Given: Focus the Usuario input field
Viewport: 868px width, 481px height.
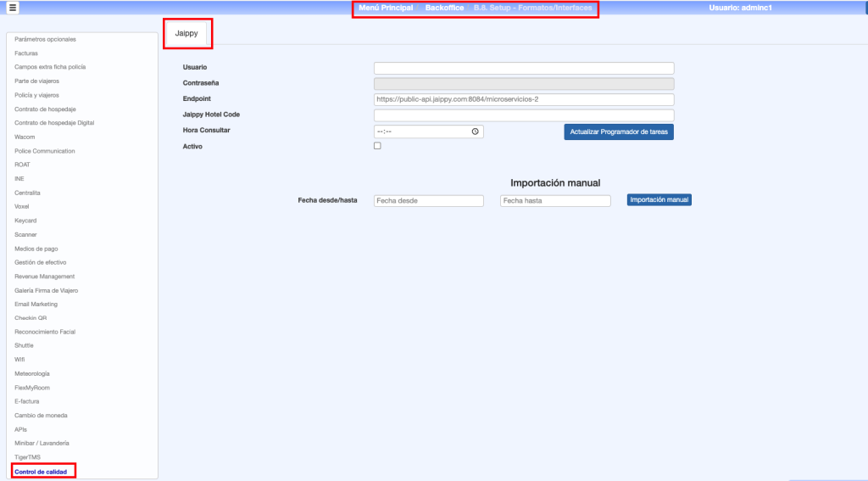Looking at the screenshot, I should 523,68.
